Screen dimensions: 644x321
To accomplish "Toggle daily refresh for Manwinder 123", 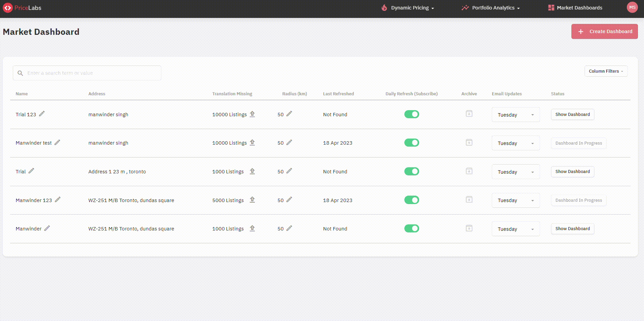I will tap(412, 200).
